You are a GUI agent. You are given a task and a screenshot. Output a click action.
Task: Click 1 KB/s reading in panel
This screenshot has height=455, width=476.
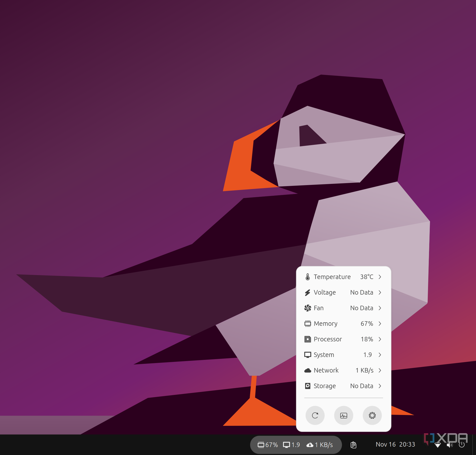click(x=324, y=445)
